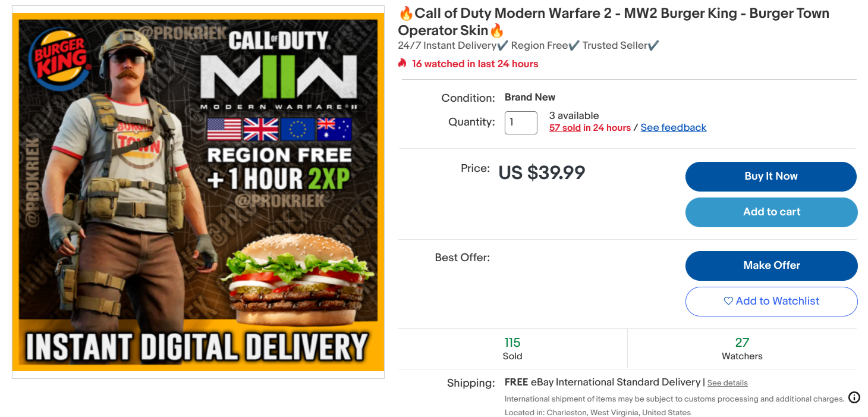Add the item to cart
The image size is (868, 417).
pos(771,212)
